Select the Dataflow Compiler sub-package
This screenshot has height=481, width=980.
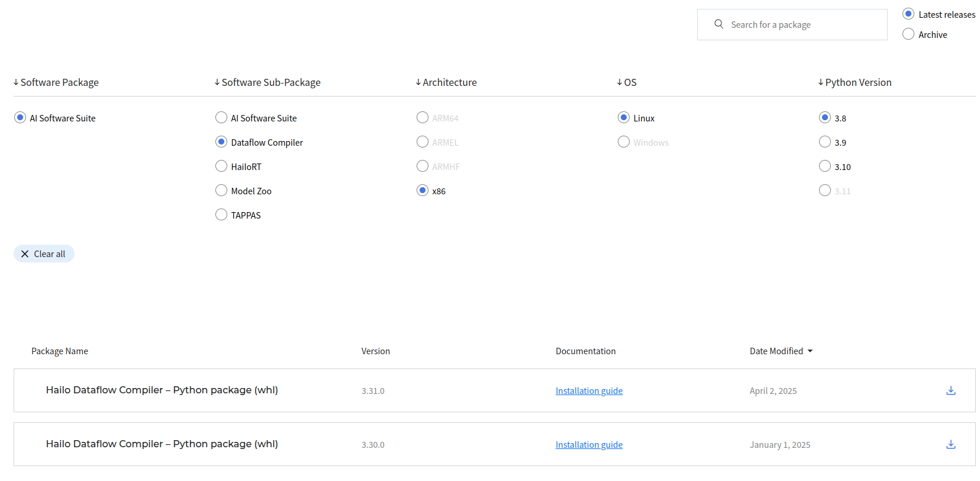click(x=221, y=142)
